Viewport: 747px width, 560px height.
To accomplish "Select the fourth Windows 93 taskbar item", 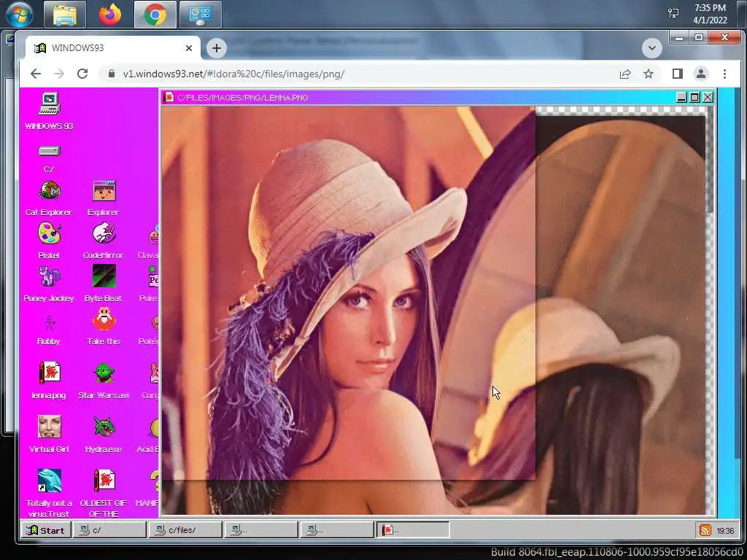I will coord(337,530).
